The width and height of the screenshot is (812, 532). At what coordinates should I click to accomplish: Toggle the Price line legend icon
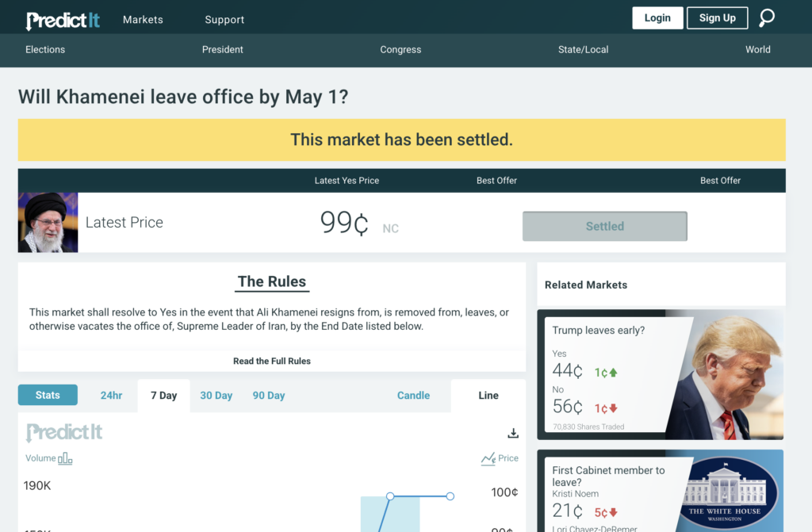point(488,458)
